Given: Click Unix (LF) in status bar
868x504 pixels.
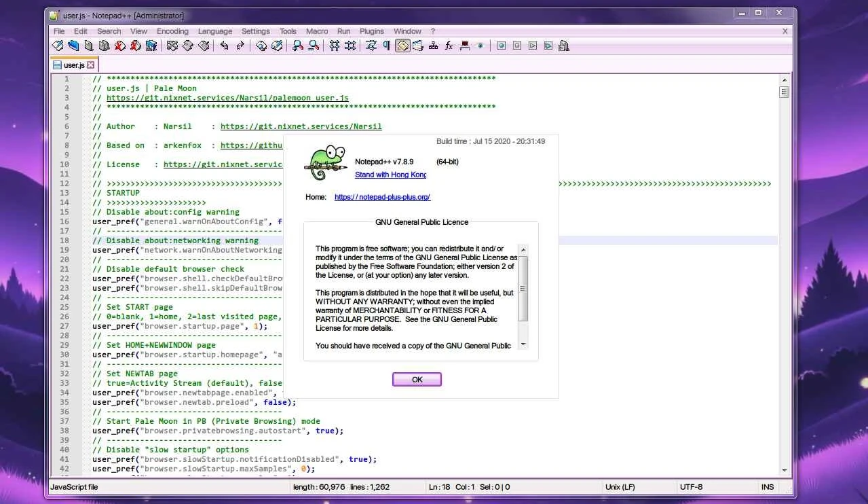Looking at the screenshot, I should (620, 487).
